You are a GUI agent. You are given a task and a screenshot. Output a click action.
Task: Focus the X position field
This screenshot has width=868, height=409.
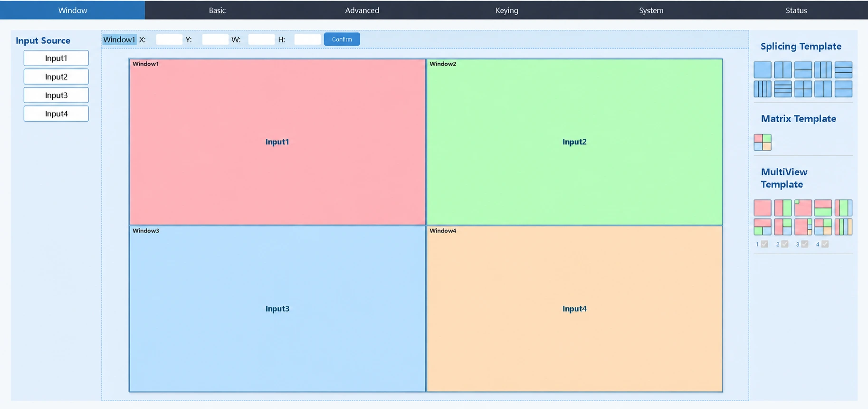[x=169, y=39]
